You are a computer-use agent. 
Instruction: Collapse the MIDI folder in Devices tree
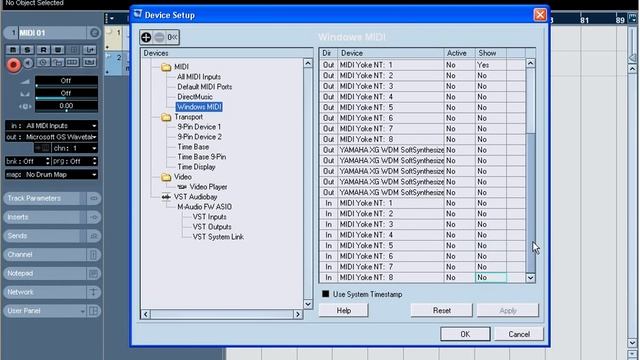[x=166, y=67]
